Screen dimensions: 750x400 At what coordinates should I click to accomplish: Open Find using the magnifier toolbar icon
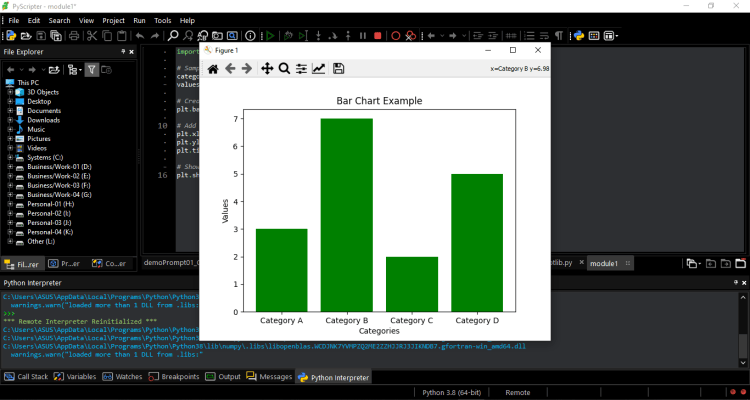[173, 36]
